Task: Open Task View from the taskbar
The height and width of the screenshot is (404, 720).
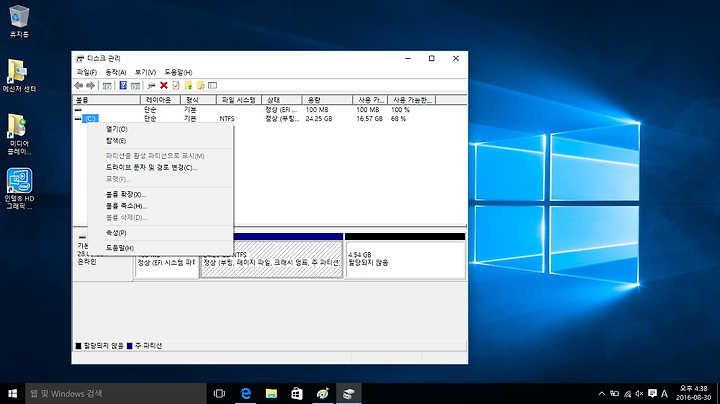Action: [x=219, y=393]
